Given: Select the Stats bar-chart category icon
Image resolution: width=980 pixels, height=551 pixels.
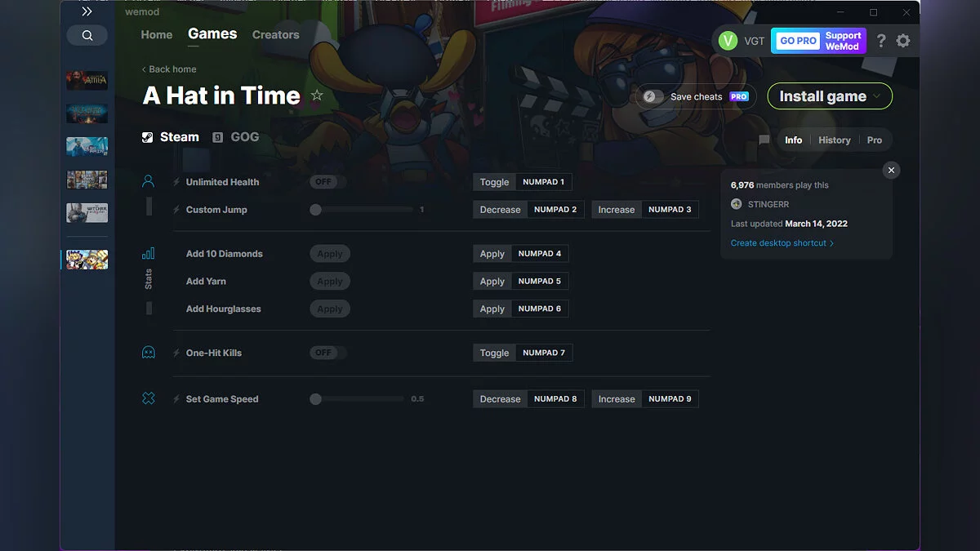Looking at the screenshot, I should (148, 254).
